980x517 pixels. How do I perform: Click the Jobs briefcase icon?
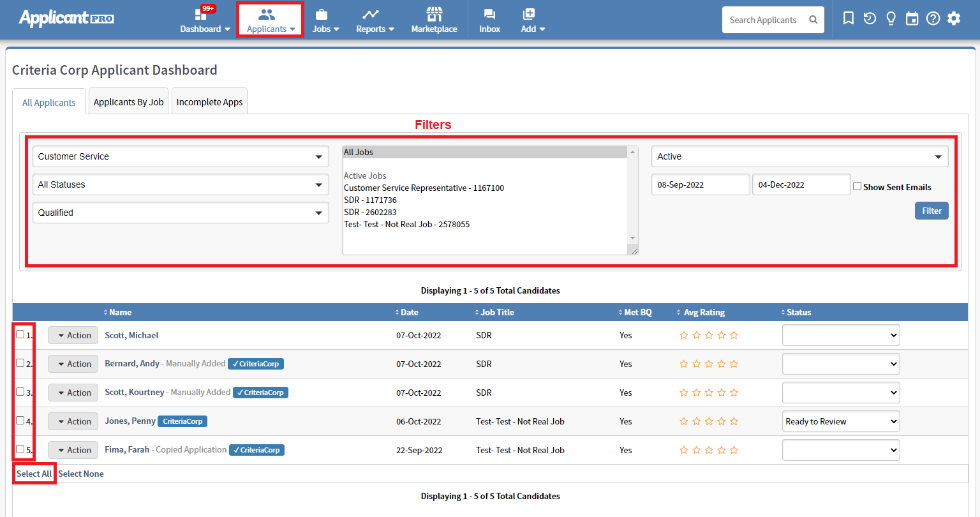coord(322,14)
